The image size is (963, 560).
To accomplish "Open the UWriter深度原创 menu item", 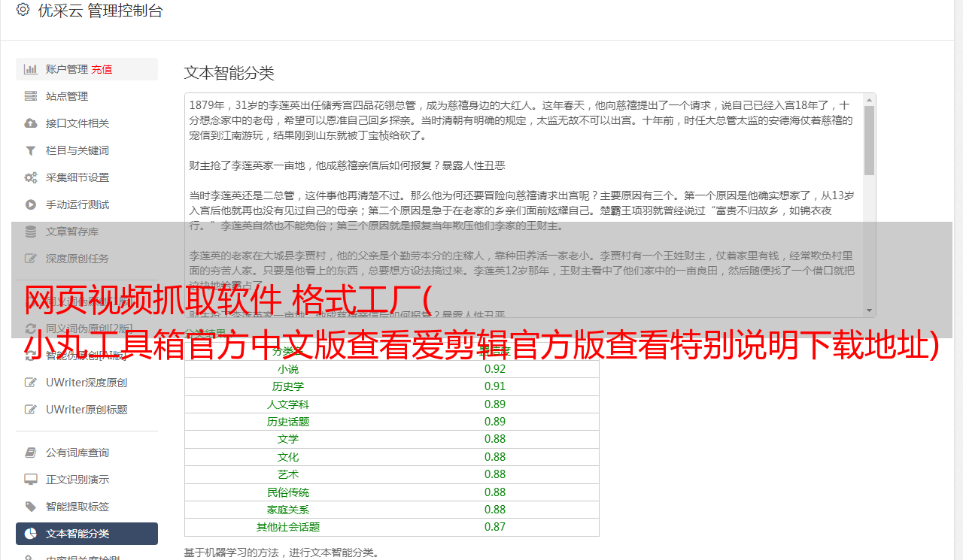I will pyautogui.click(x=86, y=383).
